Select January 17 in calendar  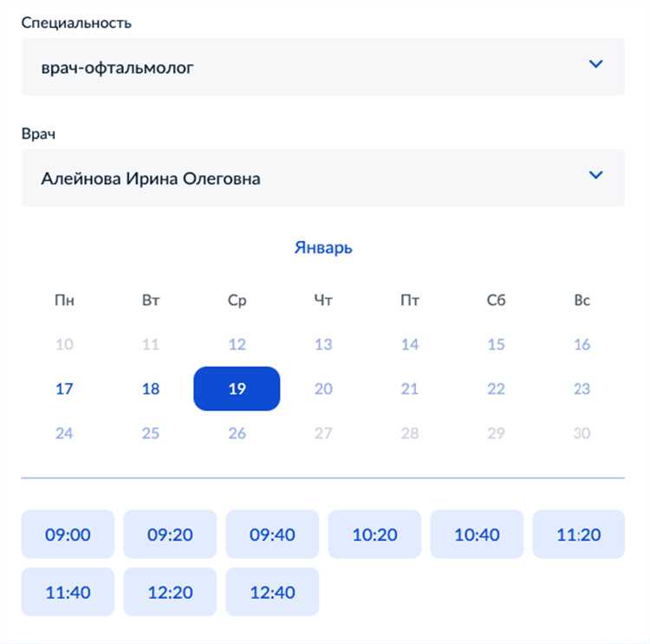tap(64, 388)
